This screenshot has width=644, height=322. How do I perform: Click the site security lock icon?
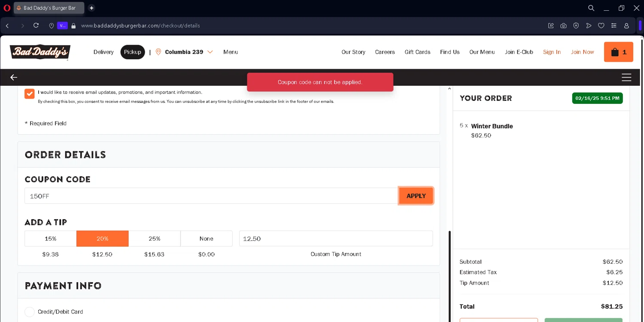(x=73, y=26)
